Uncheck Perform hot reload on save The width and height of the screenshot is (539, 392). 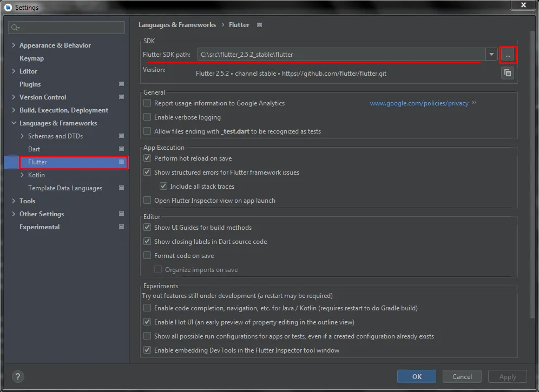coord(147,158)
